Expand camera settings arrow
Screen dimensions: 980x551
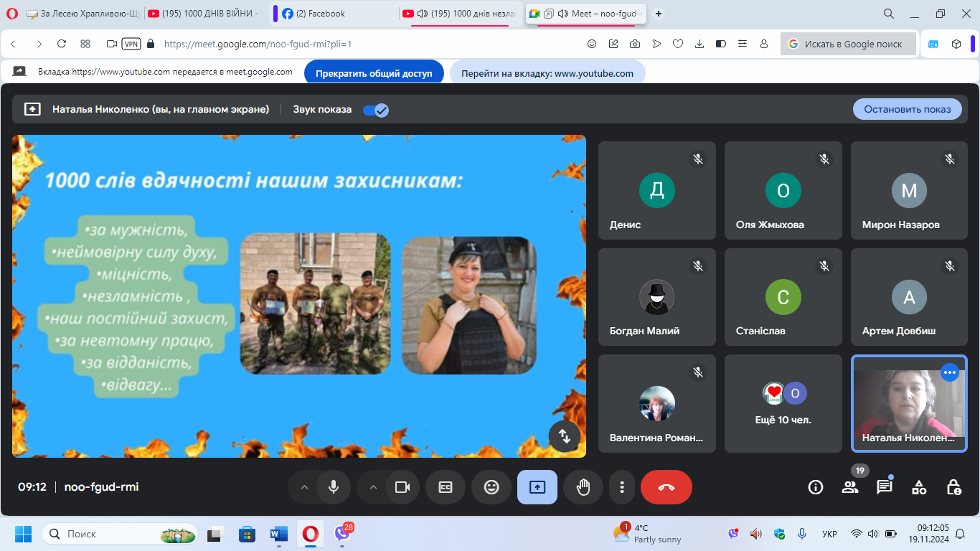click(373, 487)
